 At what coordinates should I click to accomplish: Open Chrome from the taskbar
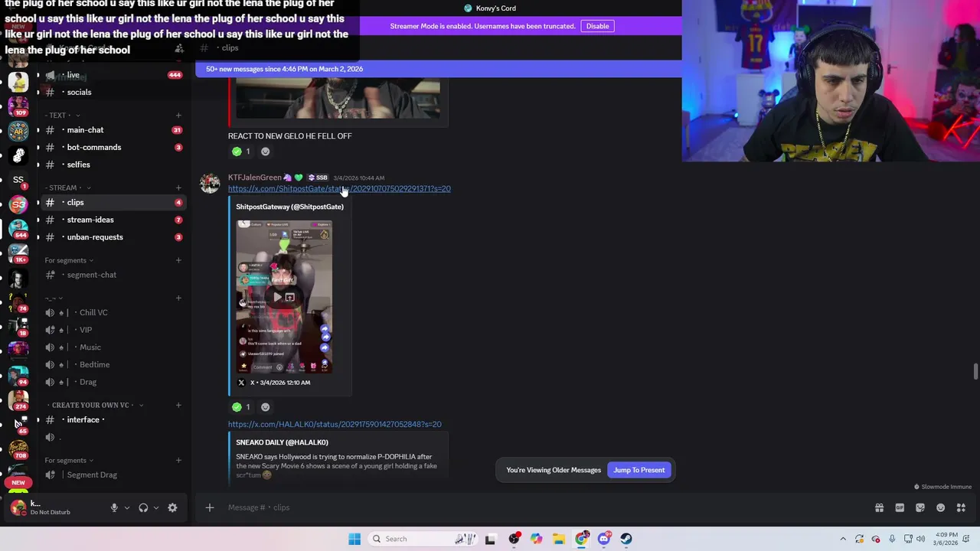pyautogui.click(x=582, y=539)
